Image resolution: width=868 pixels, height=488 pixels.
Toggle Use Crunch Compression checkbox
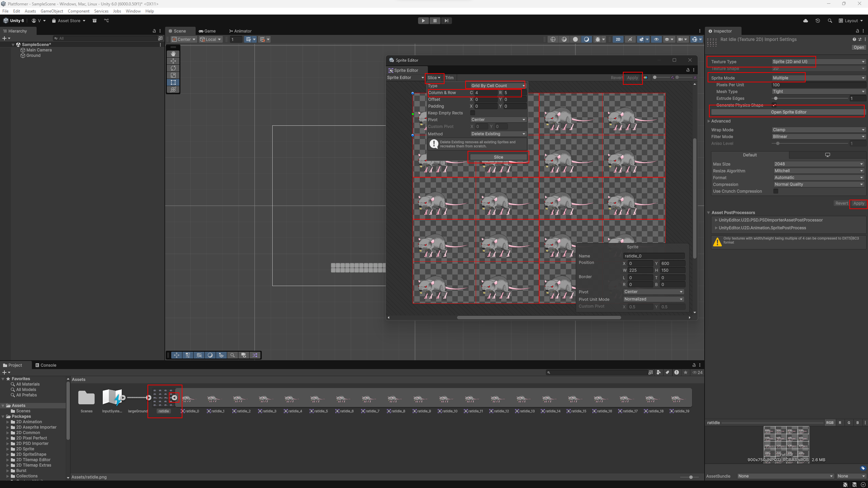point(776,191)
